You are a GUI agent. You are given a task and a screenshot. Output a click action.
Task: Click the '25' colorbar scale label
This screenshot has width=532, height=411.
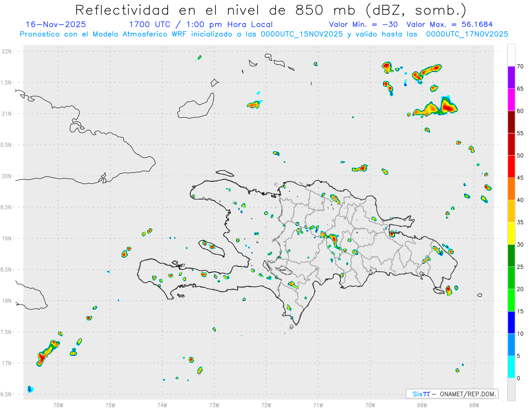point(521,267)
